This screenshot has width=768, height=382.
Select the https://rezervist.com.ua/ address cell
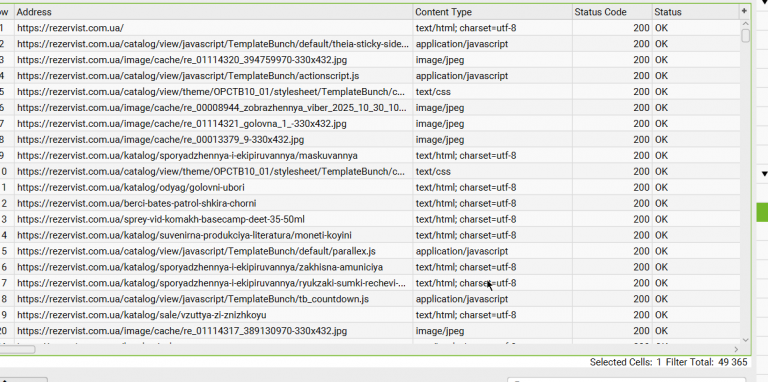[x=214, y=28]
